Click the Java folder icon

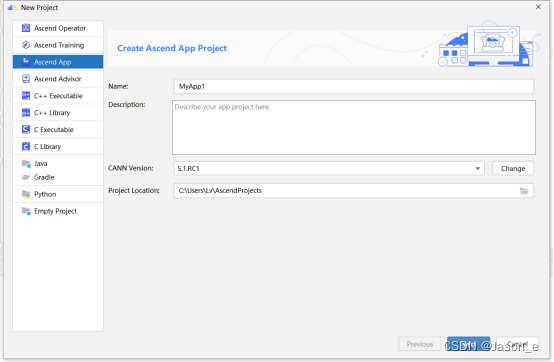coord(26,163)
